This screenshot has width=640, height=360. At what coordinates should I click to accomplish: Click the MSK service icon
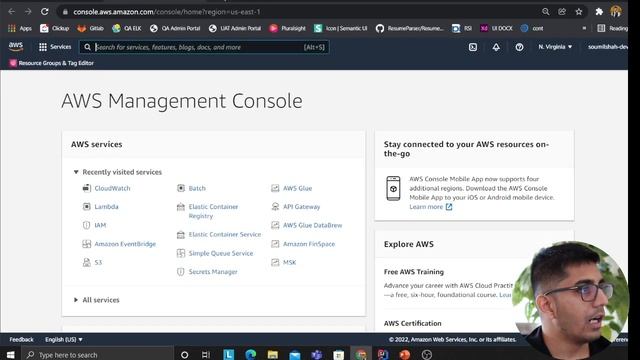coord(275,262)
